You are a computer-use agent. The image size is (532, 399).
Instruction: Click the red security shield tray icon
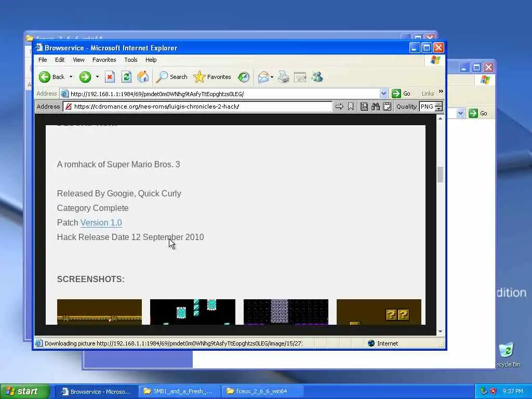(x=494, y=392)
